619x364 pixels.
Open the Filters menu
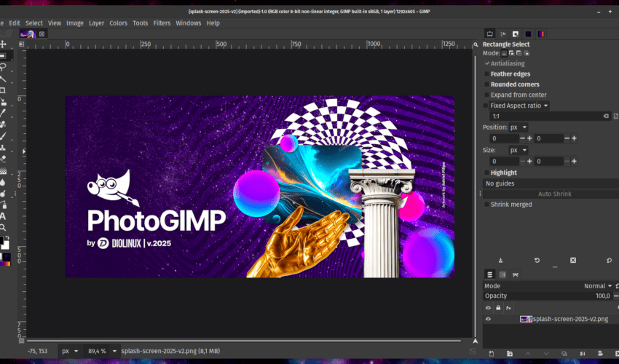[x=162, y=23]
